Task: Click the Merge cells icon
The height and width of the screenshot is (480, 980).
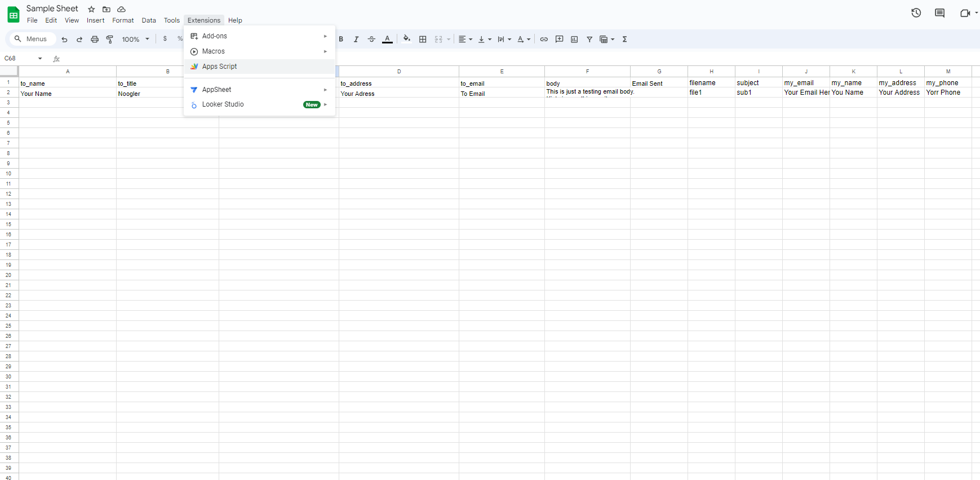Action: pos(438,39)
